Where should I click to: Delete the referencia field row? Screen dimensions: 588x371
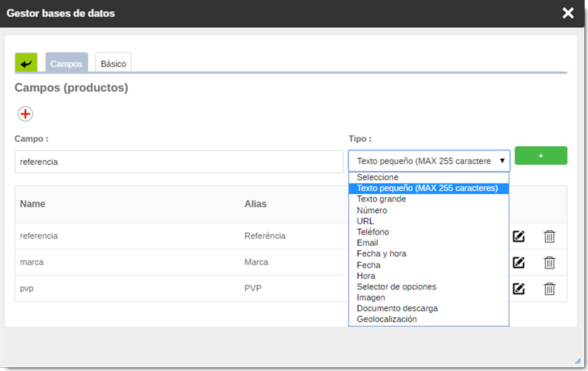(549, 236)
